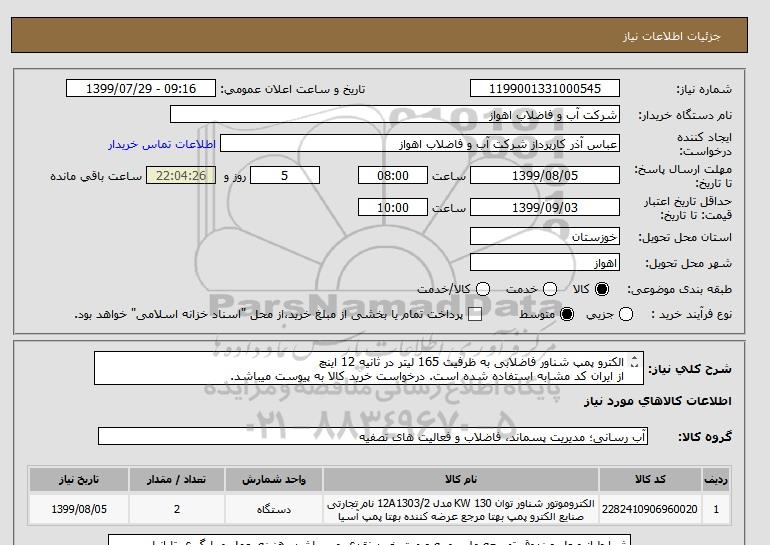Click the delivery city field اهواز
This screenshot has height=545, width=770.
click(x=545, y=262)
